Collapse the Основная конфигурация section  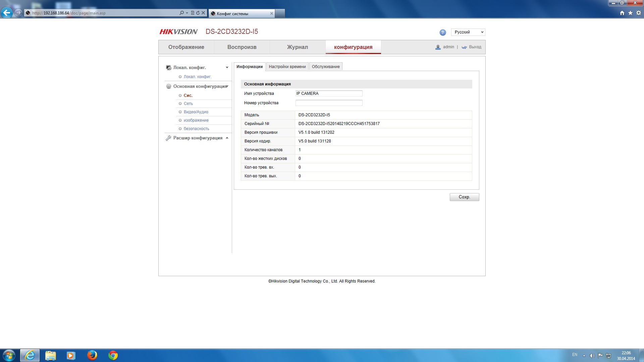pyautogui.click(x=227, y=86)
